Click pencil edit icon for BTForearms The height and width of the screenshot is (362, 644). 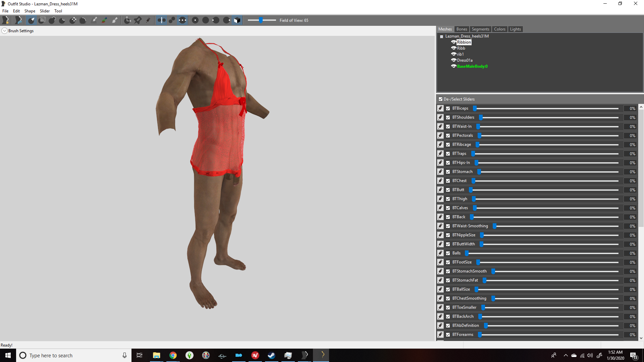(440, 335)
